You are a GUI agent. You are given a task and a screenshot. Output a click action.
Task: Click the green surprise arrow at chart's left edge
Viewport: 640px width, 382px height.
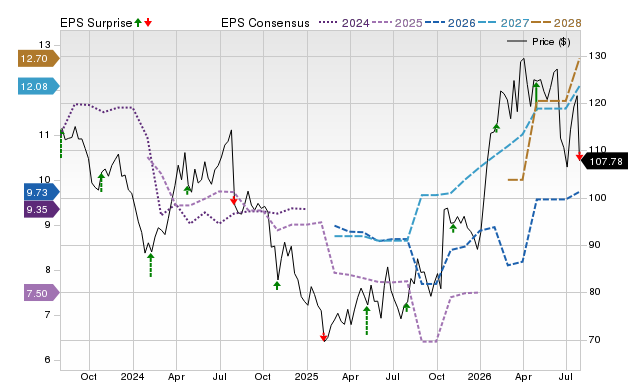click(x=62, y=143)
